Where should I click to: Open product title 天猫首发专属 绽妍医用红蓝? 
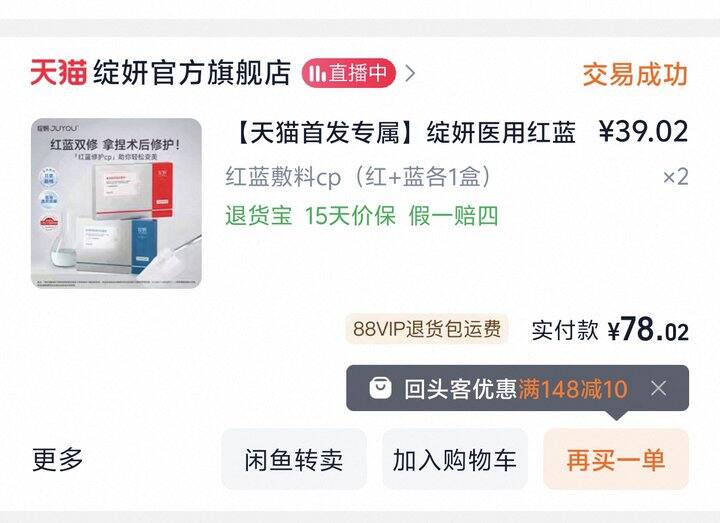403,133
